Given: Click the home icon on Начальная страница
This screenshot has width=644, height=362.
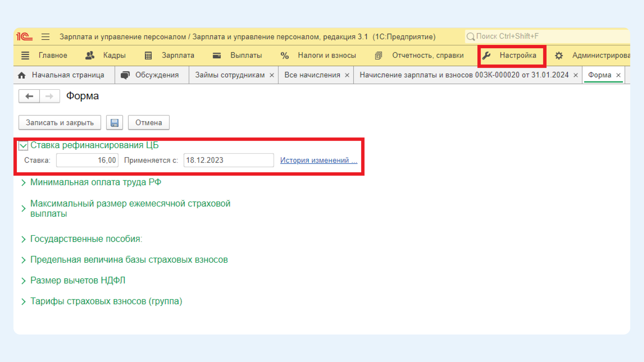Looking at the screenshot, I should click(22, 75).
